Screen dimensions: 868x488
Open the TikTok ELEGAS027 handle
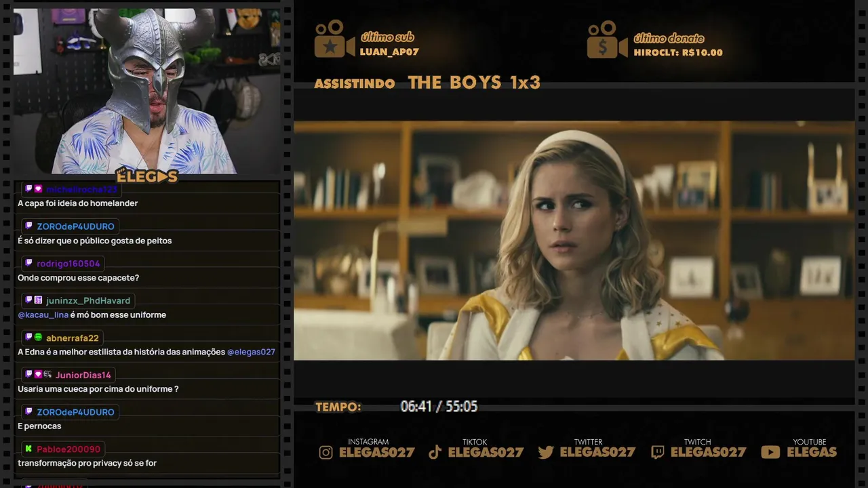(x=486, y=452)
